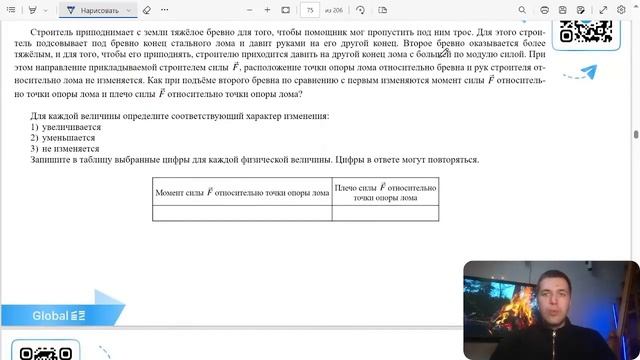Click the Telegram paper plane icon
The width and height of the screenshot is (640, 360).
[x=589, y=72]
